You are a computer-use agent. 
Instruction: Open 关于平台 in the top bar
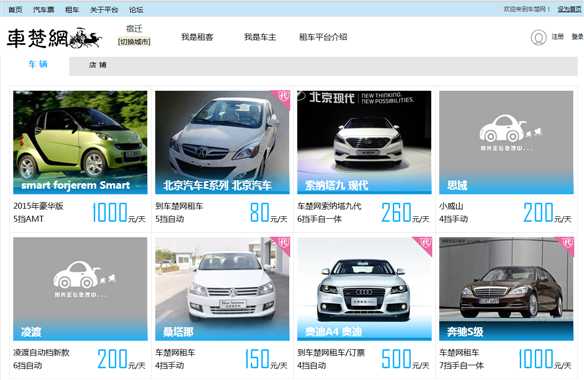pos(104,10)
